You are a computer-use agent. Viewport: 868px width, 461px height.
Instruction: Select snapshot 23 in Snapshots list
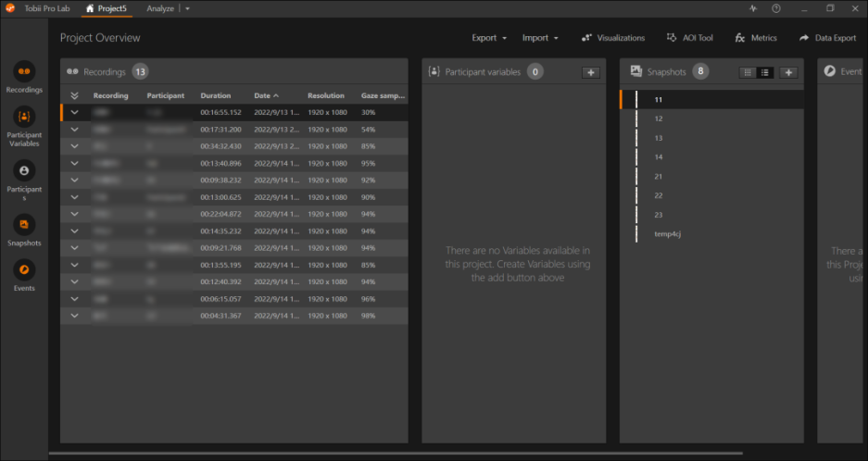[x=711, y=215]
